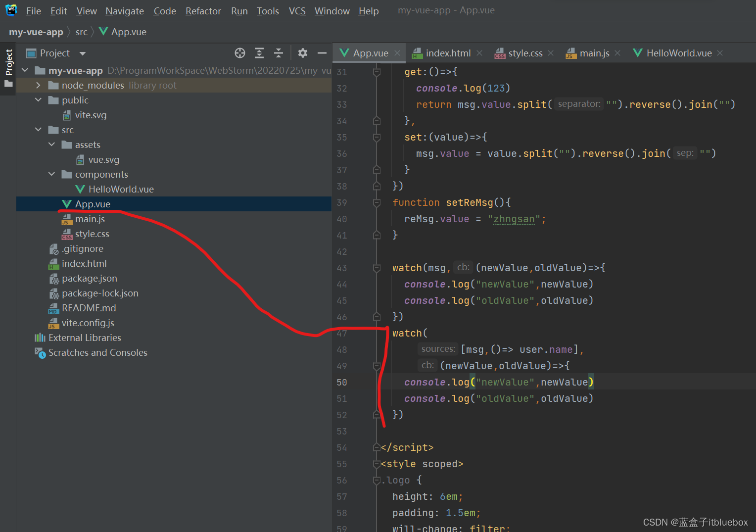
Task: Fold the watch block at line 43
Action: 377,268
